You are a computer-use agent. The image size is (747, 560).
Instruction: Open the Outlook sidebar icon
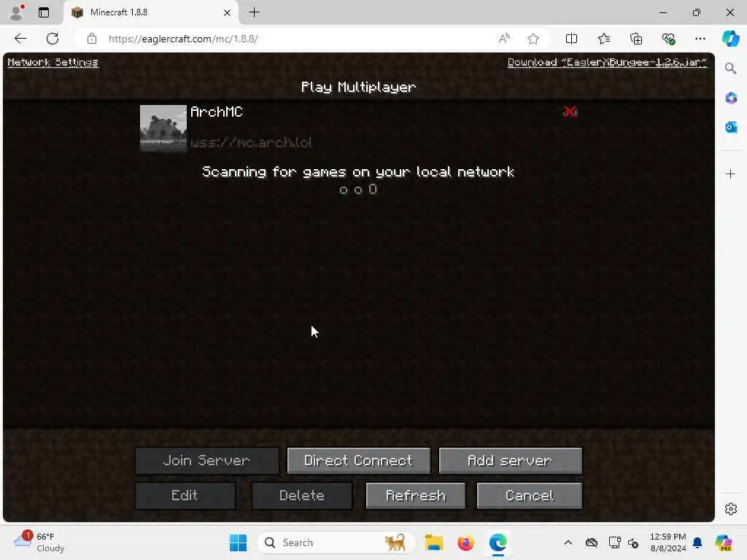click(730, 127)
